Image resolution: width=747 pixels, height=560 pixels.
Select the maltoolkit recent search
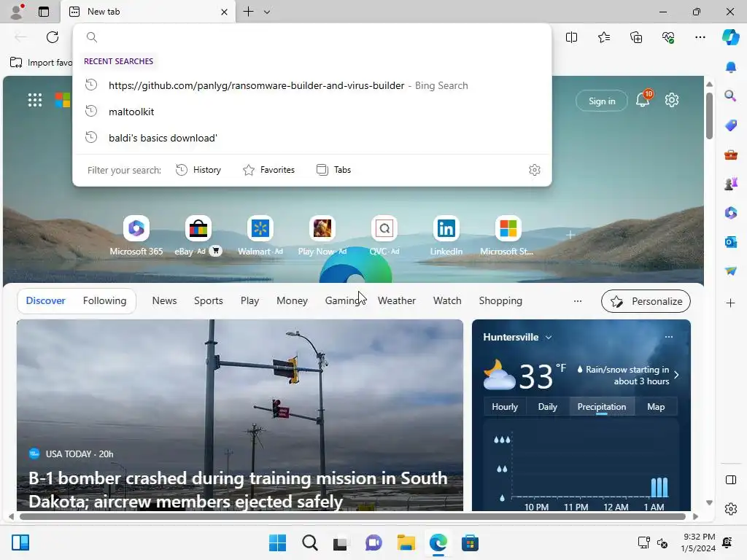(x=312, y=112)
